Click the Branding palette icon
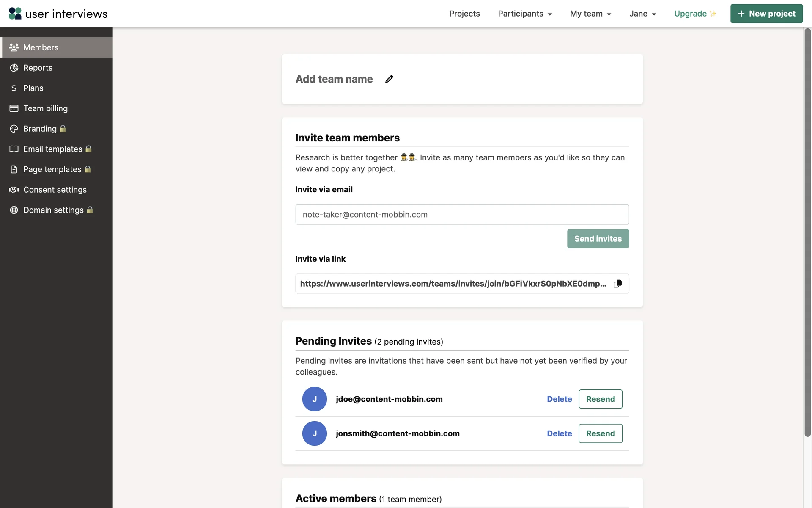Viewport: 812px width, 508px height. 14,129
